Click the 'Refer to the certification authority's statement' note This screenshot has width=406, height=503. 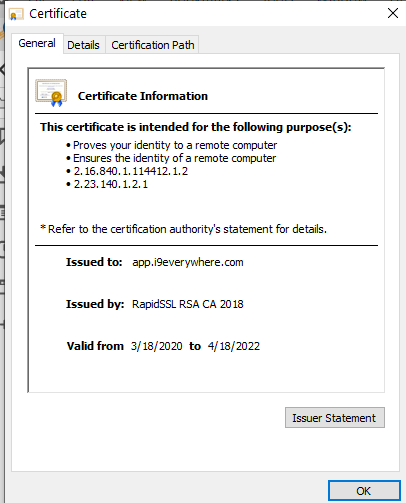tap(183, 229)
